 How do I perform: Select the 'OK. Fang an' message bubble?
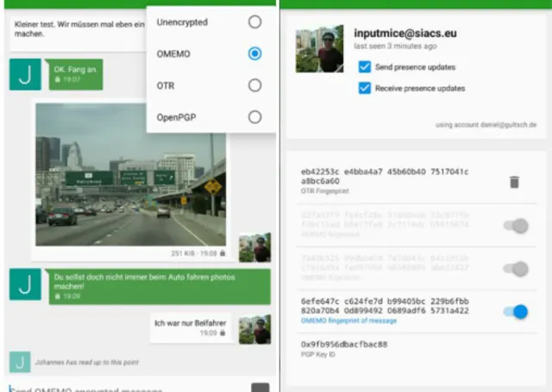(x=76, y=74)
